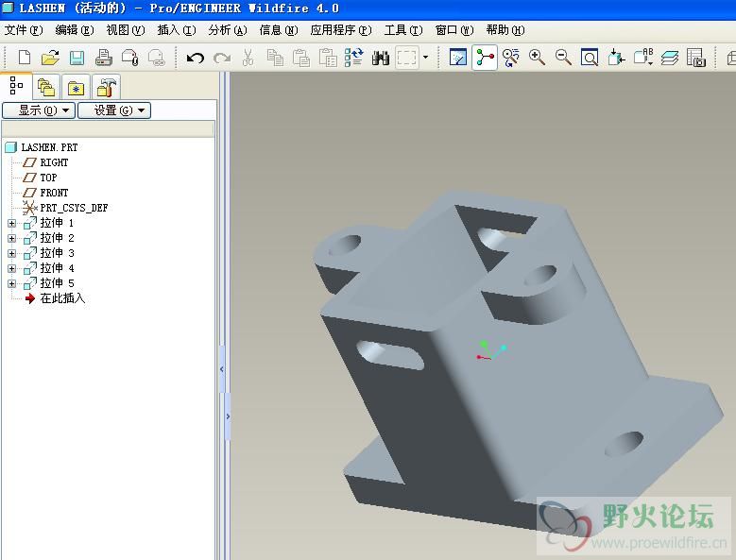The width and height of the screenshot is (736, 560).
Task: Open the saved view list icon
Action: (643, 58)
